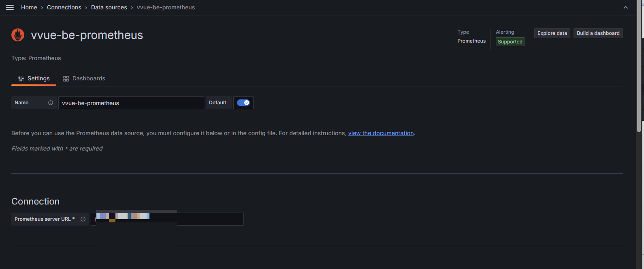Viewport: 644px width, 269px height.
Task: Click the Prometheus server URL input field
Action: coord(167,219)
